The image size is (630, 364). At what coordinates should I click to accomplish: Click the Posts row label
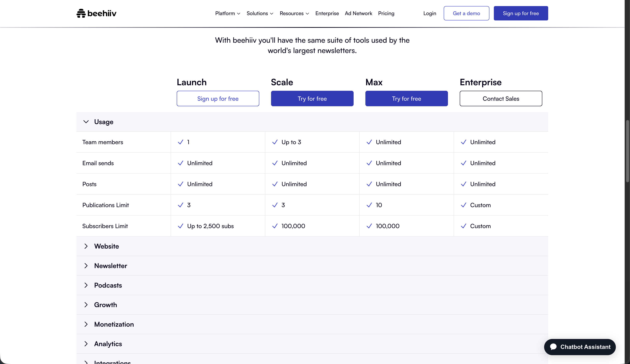(89, 184)
